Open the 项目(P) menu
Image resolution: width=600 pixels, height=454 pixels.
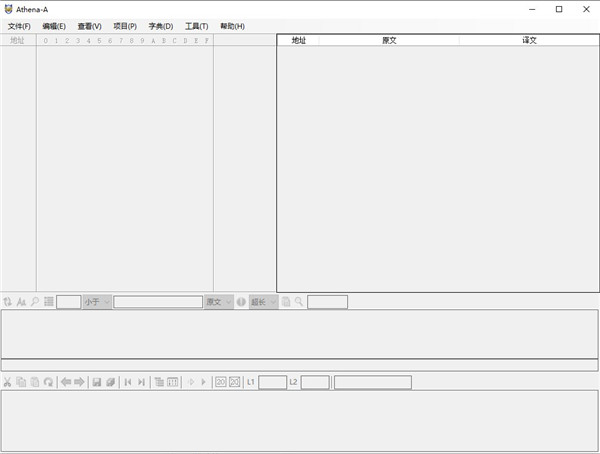coord(125,26)
